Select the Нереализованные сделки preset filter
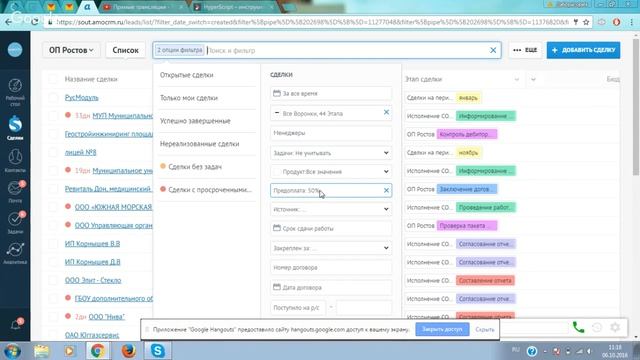 (x=200, y=144)
